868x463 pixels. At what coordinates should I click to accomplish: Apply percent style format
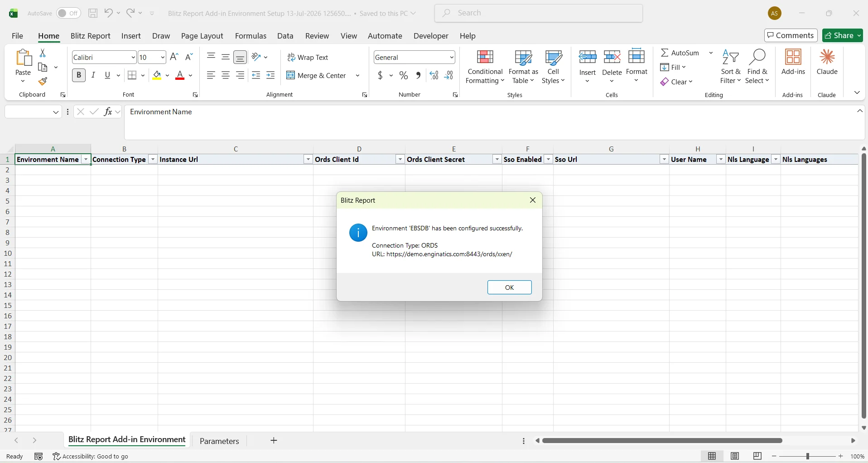tap(404, 75)
